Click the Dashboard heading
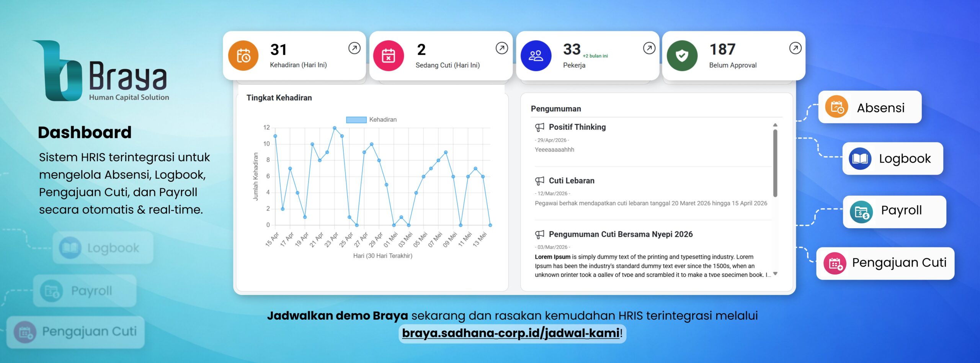 [x=85, y=132]
